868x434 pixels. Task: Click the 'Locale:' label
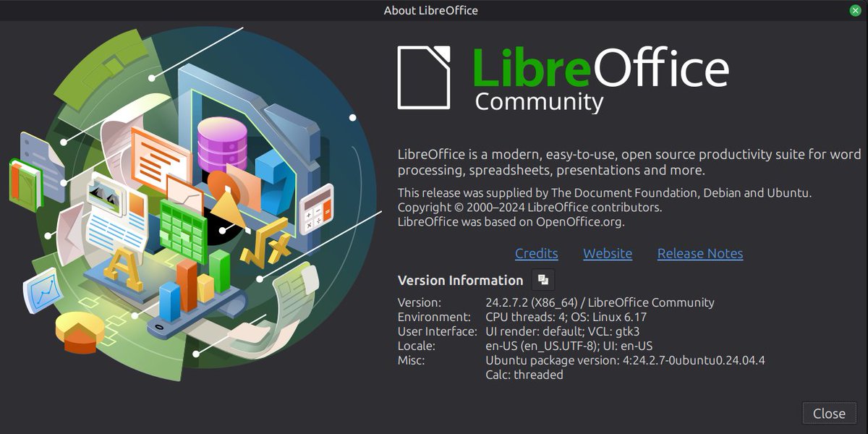point(417,346)
